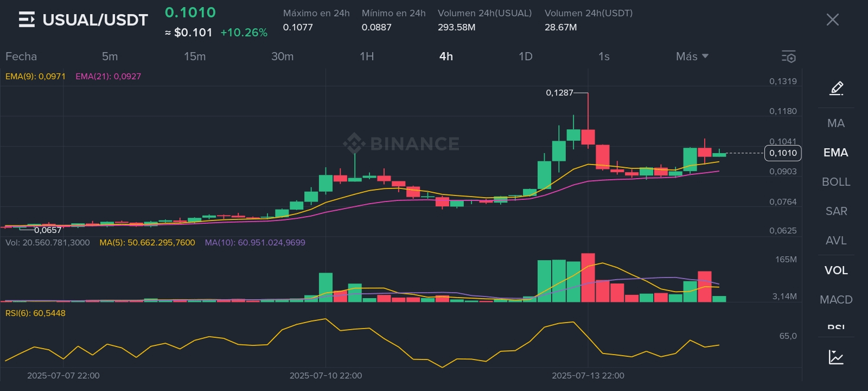Click the EMA(21) legend value
This screenshot has height=391, width=868.
click(108, 77)
